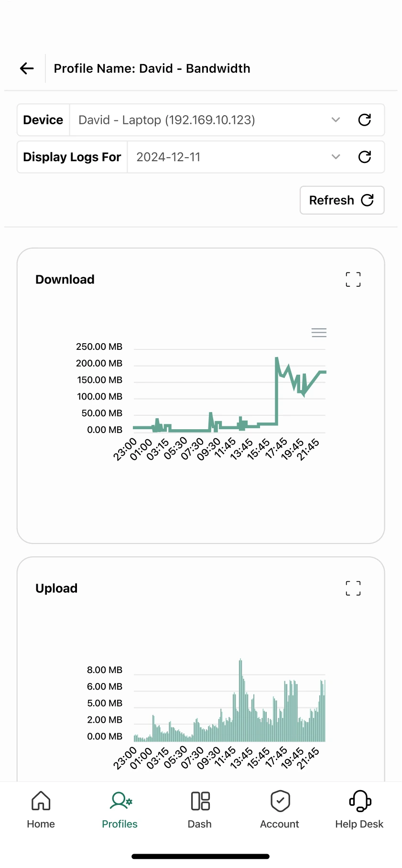The image size is (402, 868).
Task: Expand the Download chart to fullscreen
Action: tap(353, 280)
